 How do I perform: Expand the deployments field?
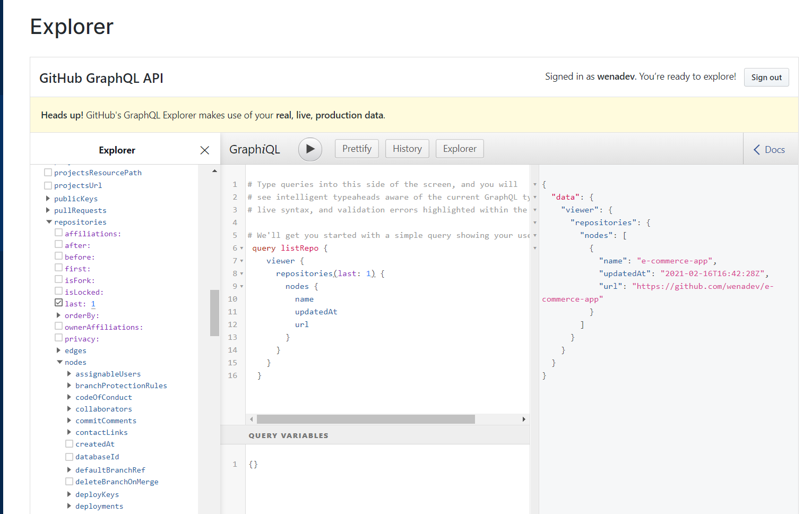[x=69, y=506]
